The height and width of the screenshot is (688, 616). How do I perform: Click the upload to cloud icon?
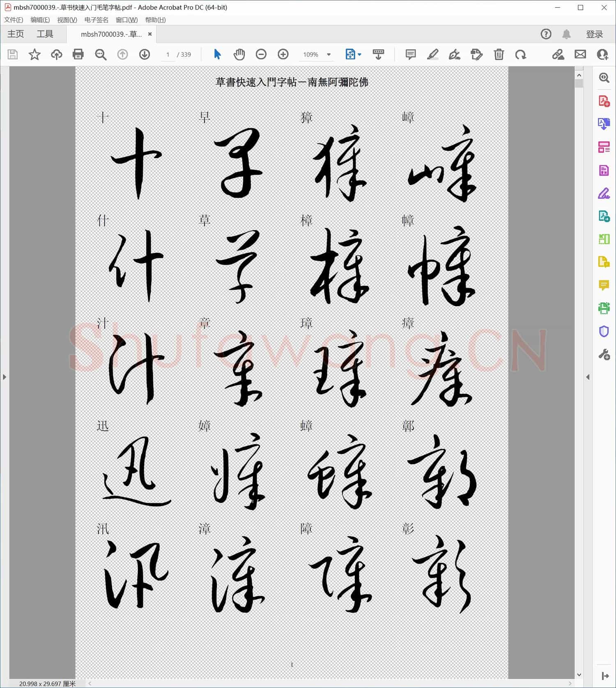[56, 54]
